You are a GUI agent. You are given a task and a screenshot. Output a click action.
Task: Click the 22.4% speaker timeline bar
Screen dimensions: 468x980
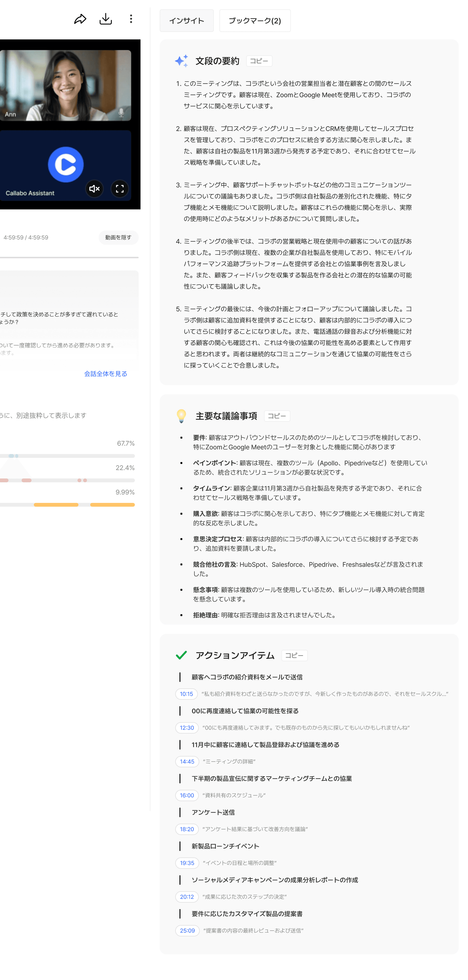click(67, 480)
